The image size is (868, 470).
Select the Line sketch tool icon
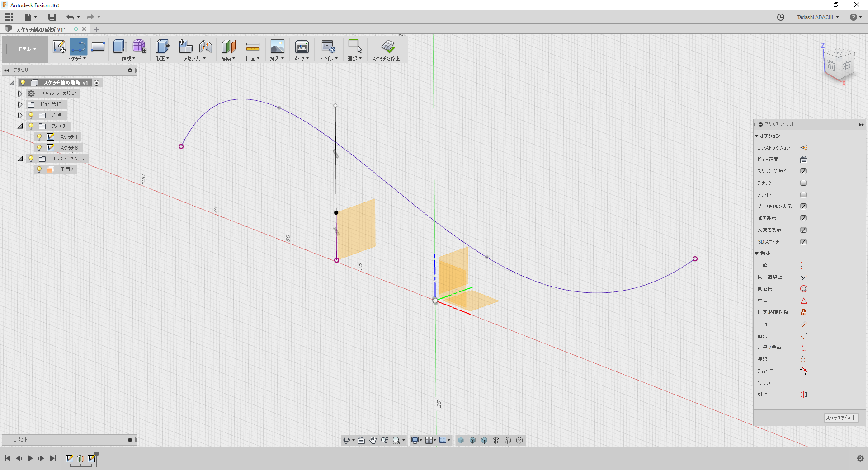pos(79,46)
